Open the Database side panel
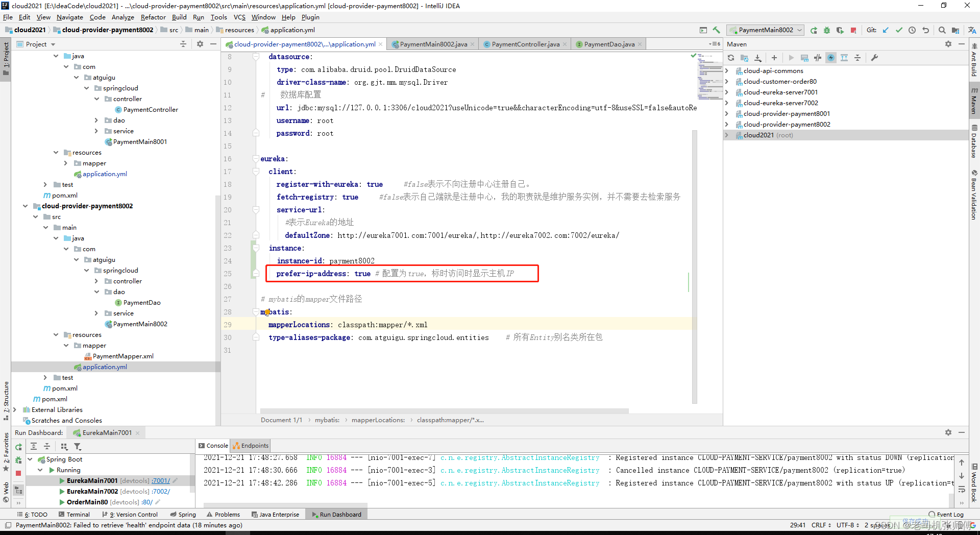This screenshot has width=980, height=535. point(974,141)
